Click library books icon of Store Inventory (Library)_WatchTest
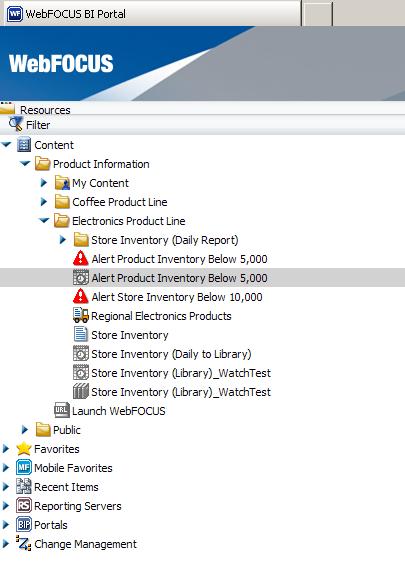 coord(81,391)
